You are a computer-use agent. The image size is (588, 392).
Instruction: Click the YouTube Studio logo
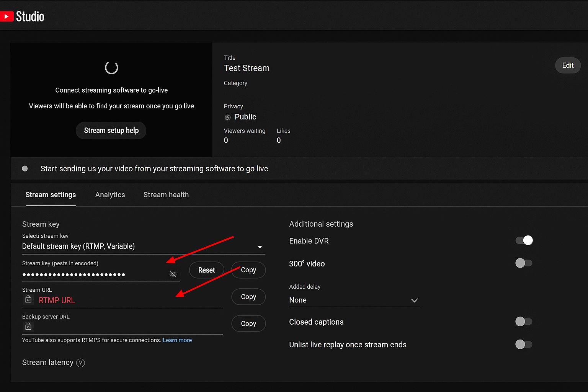22,16
